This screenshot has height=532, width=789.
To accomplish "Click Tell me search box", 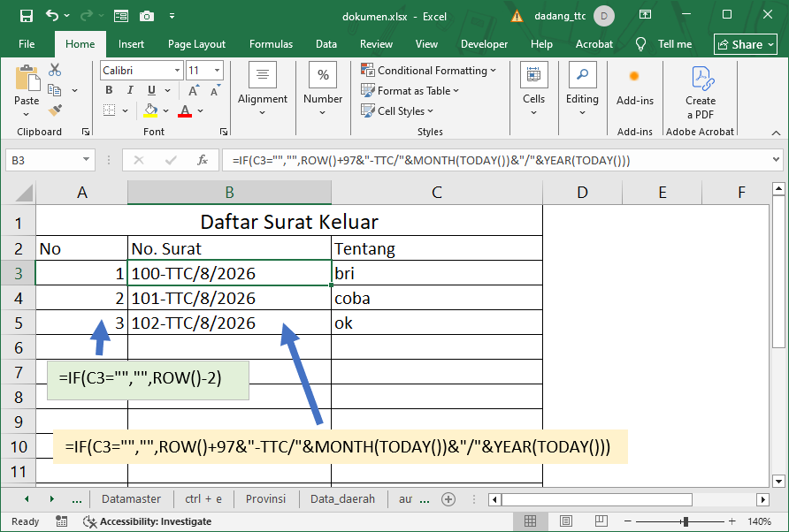I will coord(664,44).
